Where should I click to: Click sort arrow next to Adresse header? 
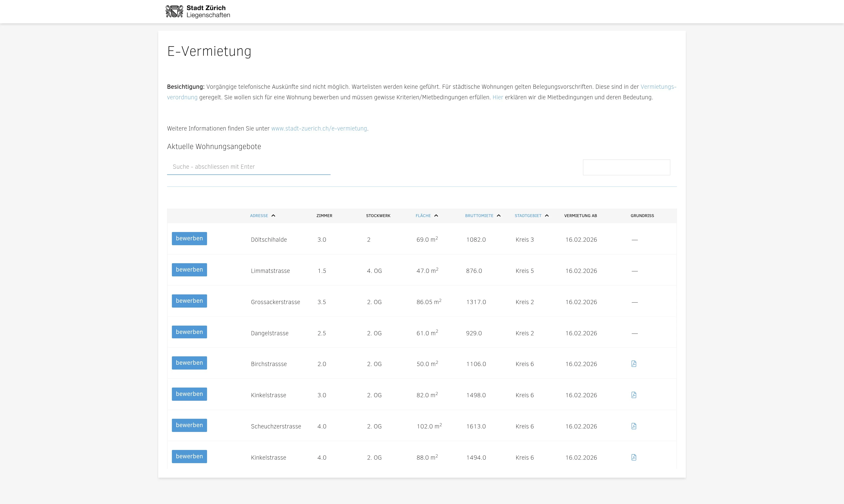273,216
